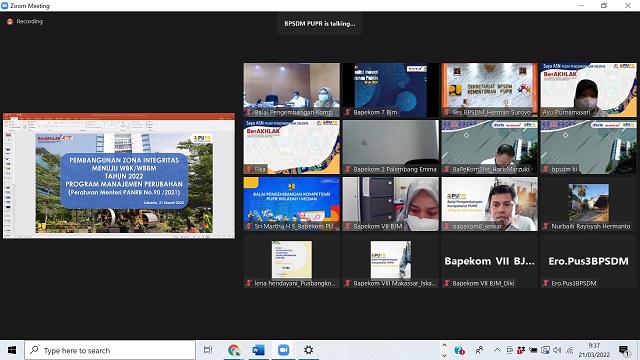Select the Balai Pengembangan Komp video tile
Screen dimensions: 640x360
(291, 90)
